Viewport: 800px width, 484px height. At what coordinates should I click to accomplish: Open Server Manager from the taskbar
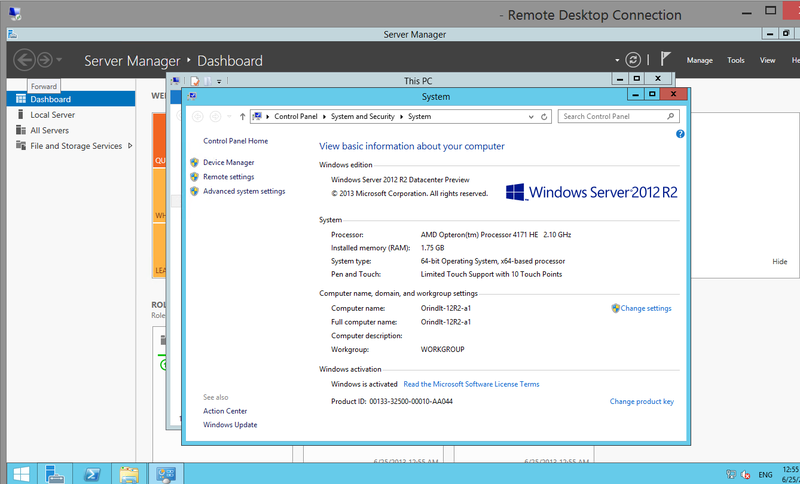(54, 474)
